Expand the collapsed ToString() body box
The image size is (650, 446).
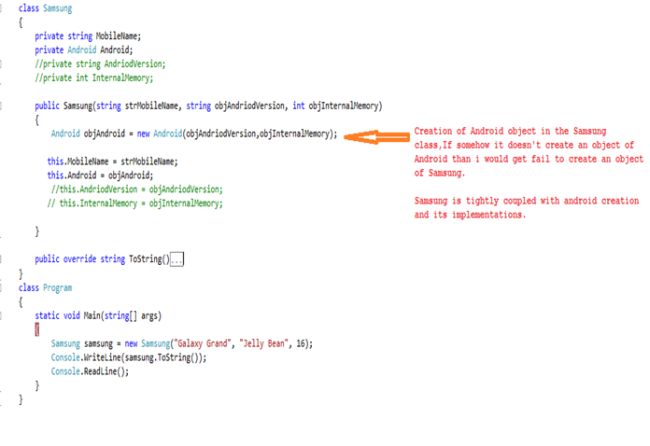click(177, 259)
